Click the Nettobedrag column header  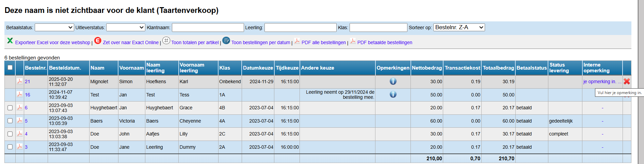pyautogui.click(x=427, y=68)
